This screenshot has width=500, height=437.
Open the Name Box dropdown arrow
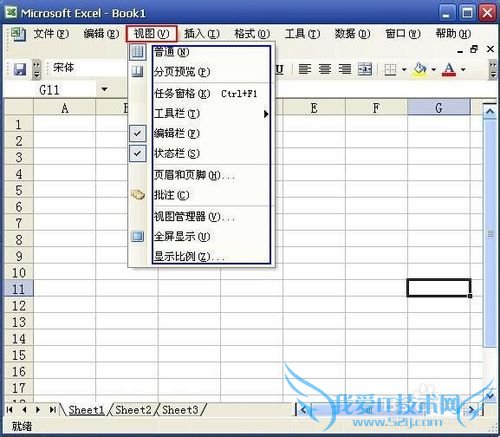pos(104,89)
